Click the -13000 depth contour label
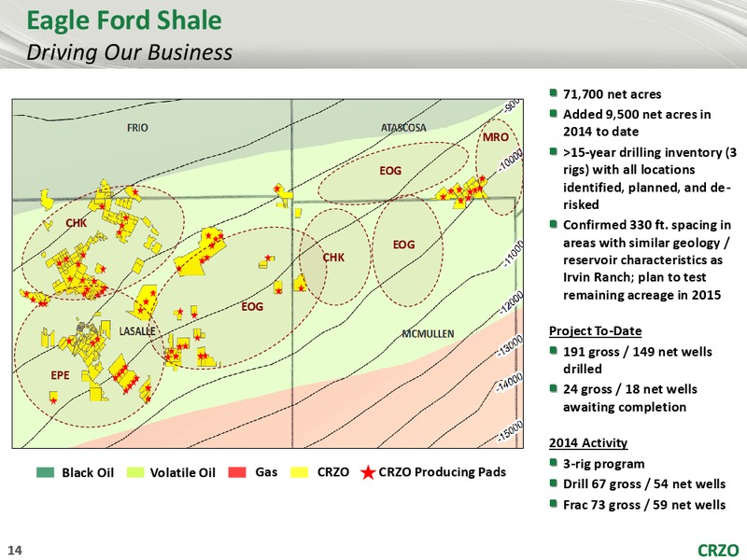 pos(510,346)
